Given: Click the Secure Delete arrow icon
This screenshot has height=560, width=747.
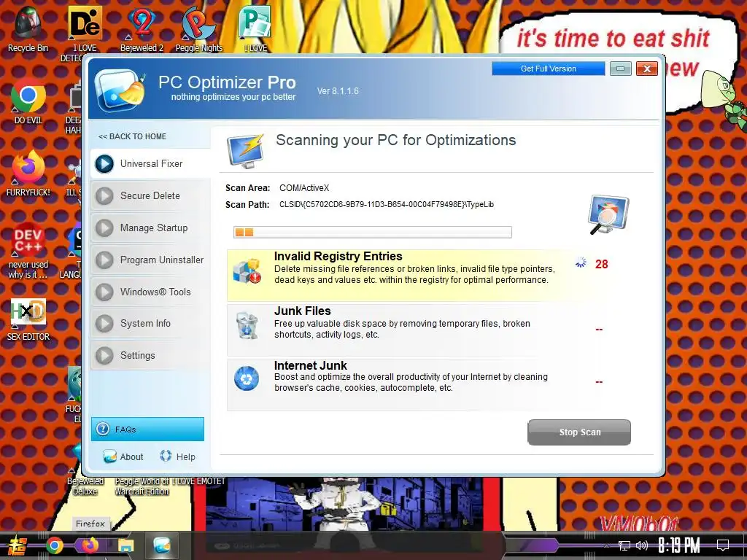Looking at the screenshot, I should 104,195.
